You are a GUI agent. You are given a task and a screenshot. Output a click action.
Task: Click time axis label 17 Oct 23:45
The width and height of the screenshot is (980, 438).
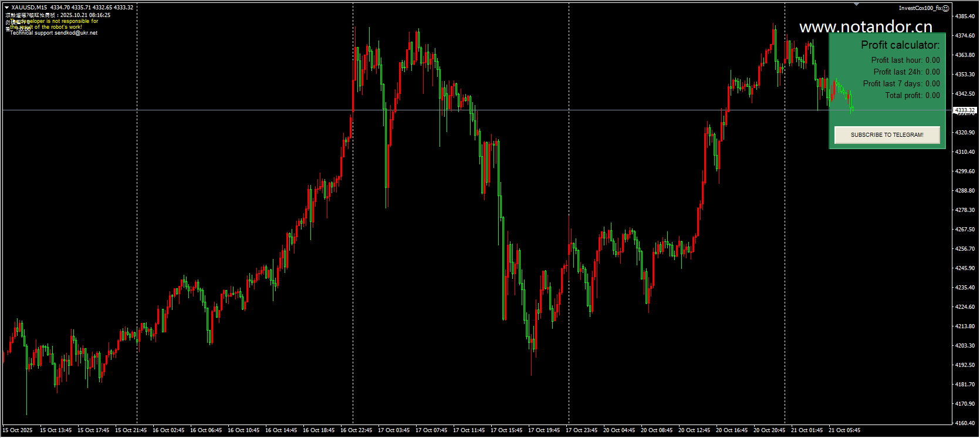click(x=582, y=430)
